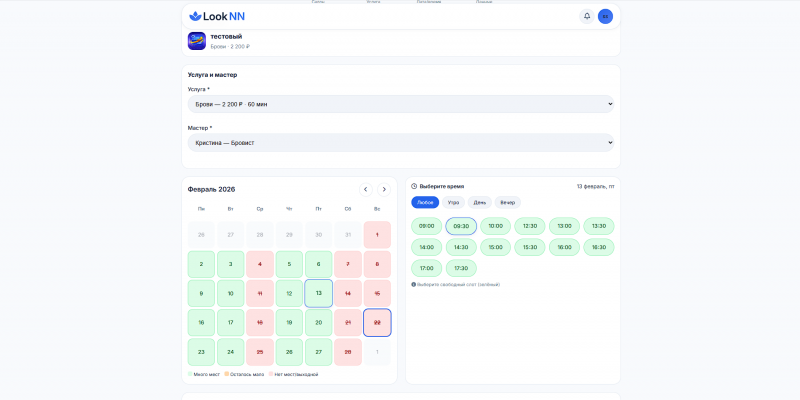Screen dimensions: 800x400
Task: Pick the 12:30 time slot
Action: (x=530, y=226)
